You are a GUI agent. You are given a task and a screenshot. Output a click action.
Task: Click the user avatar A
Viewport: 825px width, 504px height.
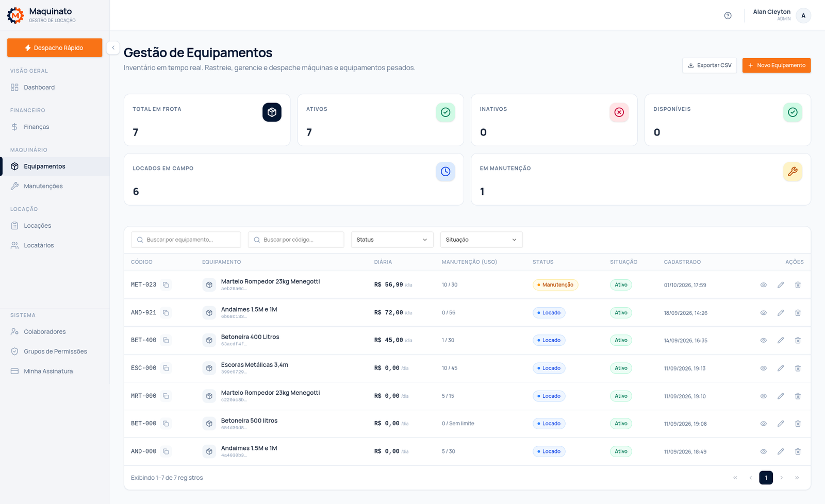coord(803,15)
